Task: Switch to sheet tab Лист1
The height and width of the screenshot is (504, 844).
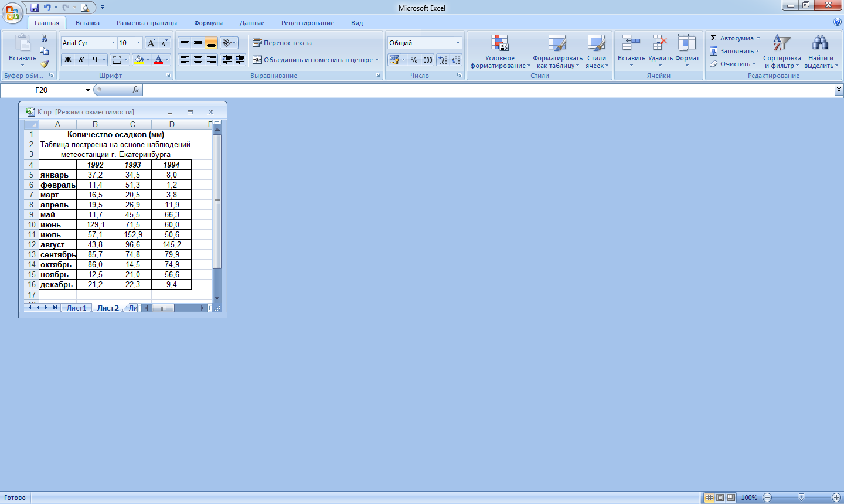Action: 76,308
